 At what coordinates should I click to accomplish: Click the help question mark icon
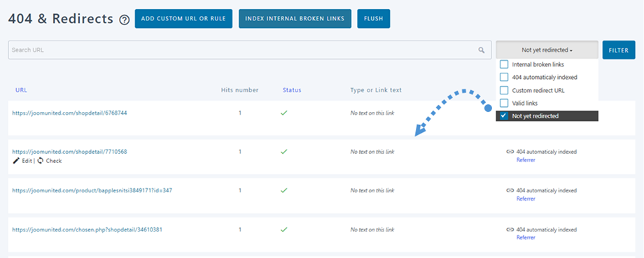tap(125, 20)
